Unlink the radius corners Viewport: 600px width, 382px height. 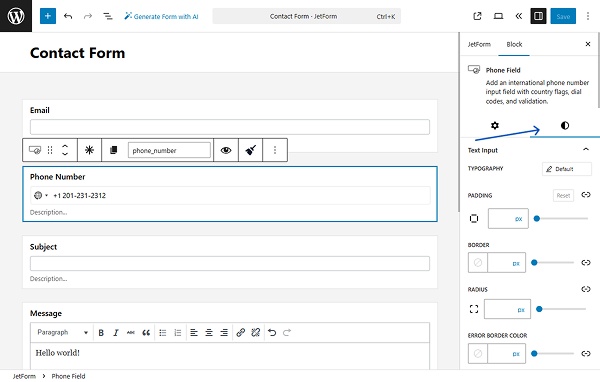pos(586,289)
